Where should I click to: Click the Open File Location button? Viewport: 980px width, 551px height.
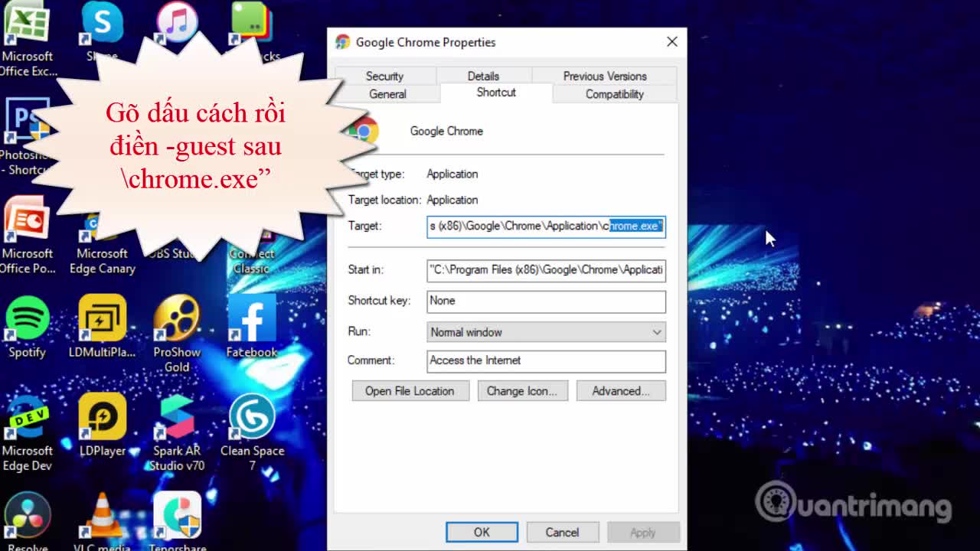(410, 391)
